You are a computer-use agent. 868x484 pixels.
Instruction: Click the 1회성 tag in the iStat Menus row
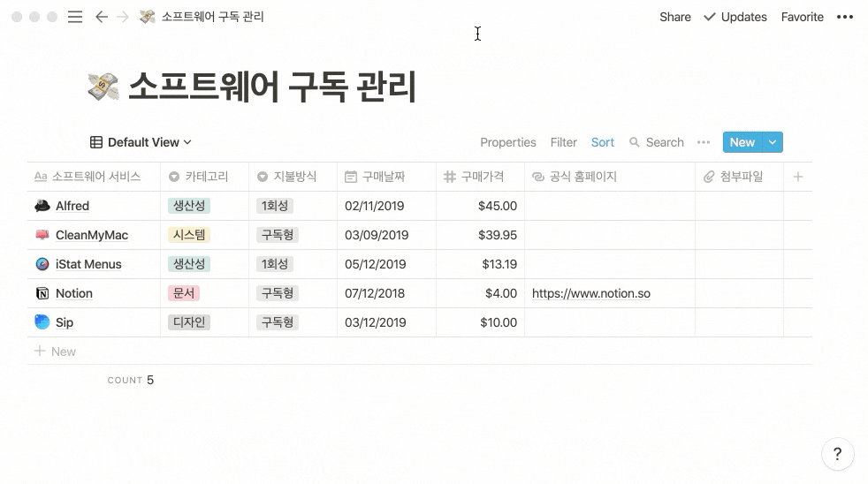coord(275,264)
